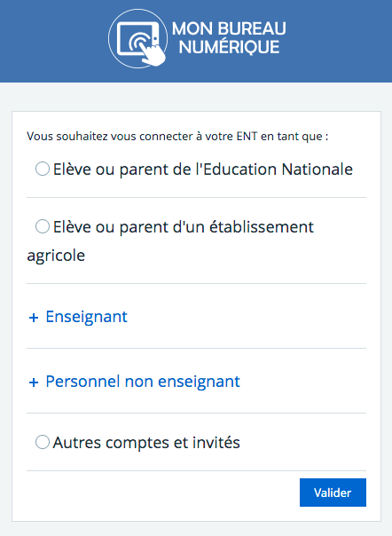The image size is (392, 536).
Task: Expand the Personnel non enseignant section
Action: [143, 382]
